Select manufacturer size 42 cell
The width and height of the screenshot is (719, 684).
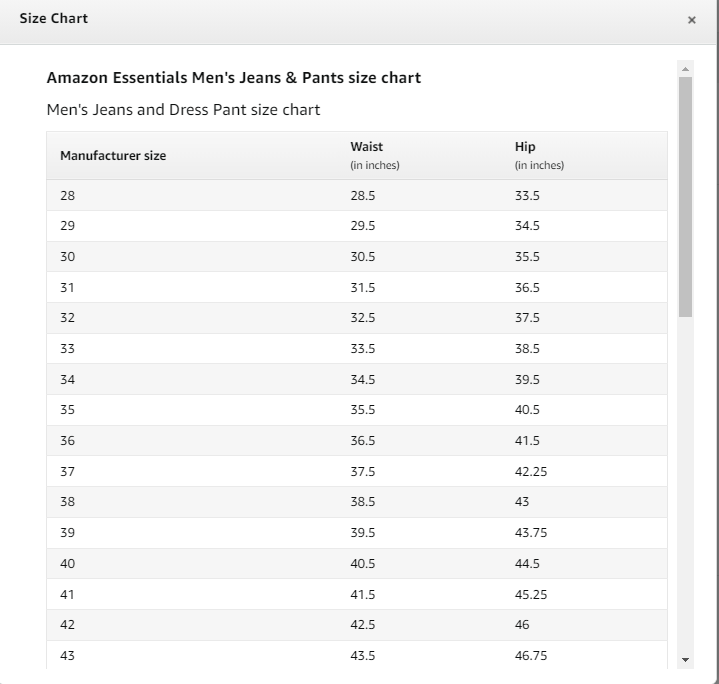click(67, 624)
